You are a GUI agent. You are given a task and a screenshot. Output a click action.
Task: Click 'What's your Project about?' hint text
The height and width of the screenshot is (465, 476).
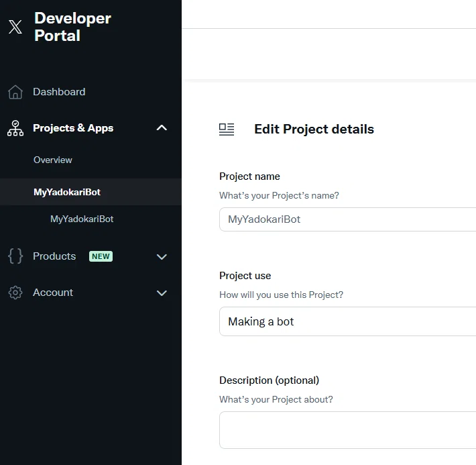(x=276, y=399)
